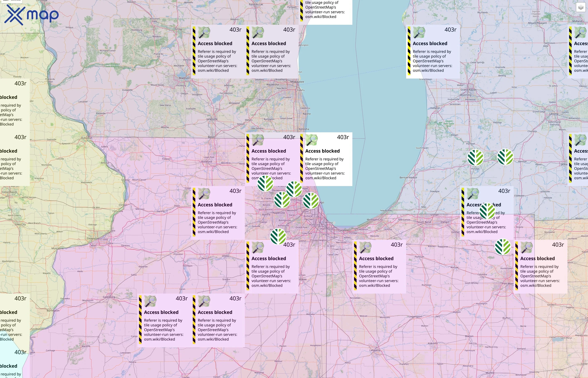Viewport: 588px width, 378px height.
Task: Open the leaf marker above Bartlett
Action: 265,183
